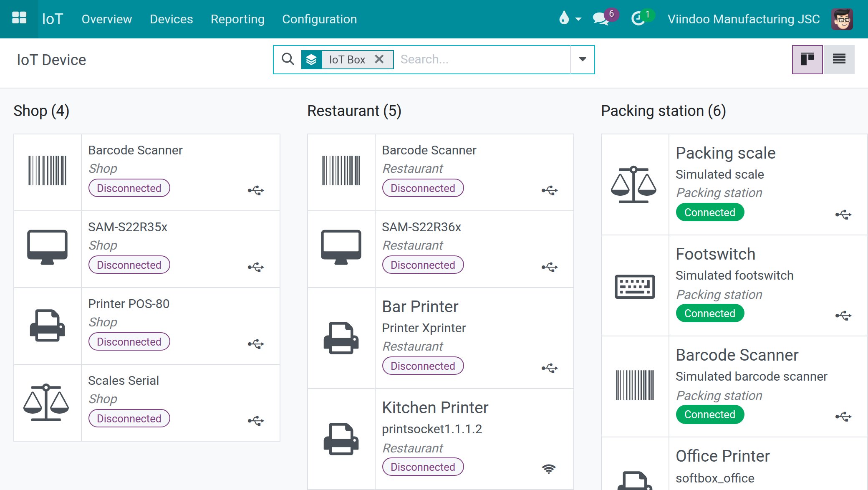Collapse the Shop (4) column header
868x490 pixels.
point(41,111)
